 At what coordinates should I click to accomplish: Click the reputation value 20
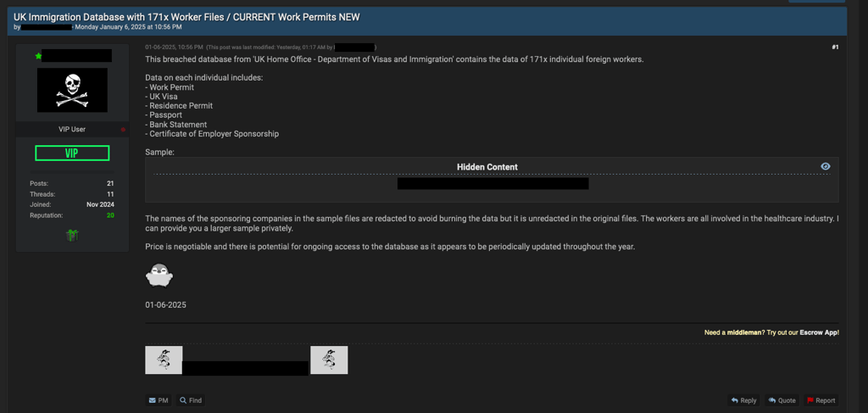click(x=111, y=215)
